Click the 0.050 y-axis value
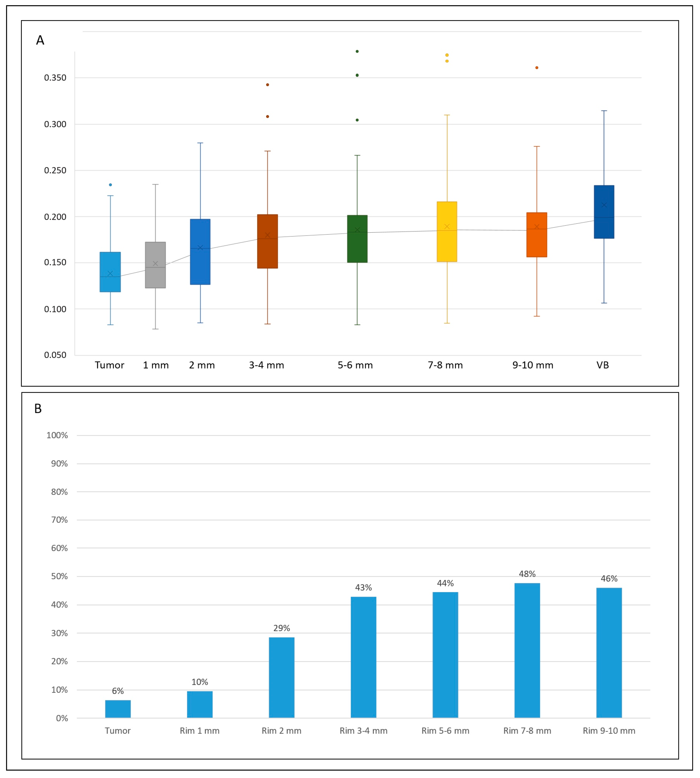The width and height of the screenshot is (700, 778). coord(55,355)
